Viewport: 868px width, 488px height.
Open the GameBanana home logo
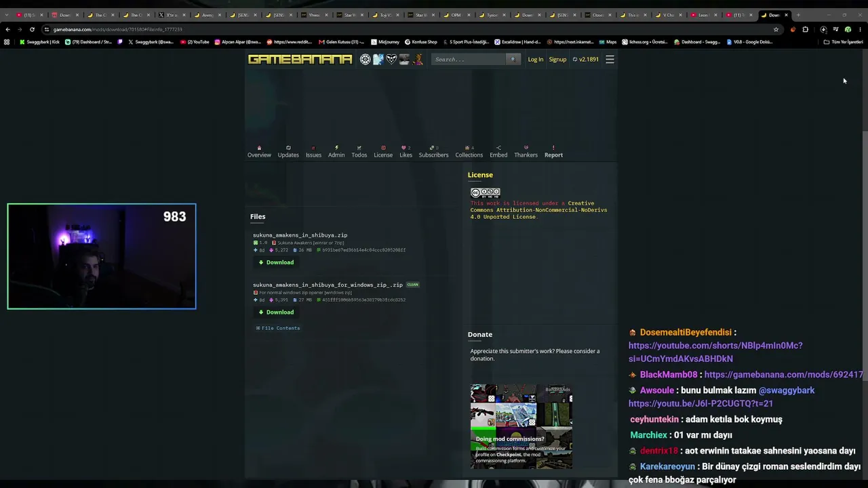click(300, 60)
